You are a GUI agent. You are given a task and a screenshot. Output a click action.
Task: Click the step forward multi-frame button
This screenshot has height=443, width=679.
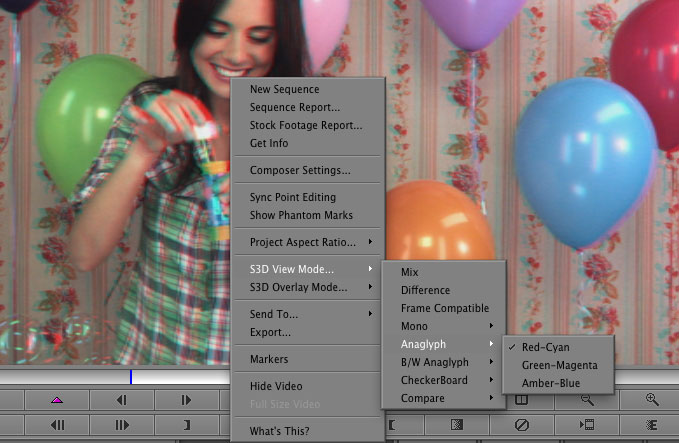122,425
